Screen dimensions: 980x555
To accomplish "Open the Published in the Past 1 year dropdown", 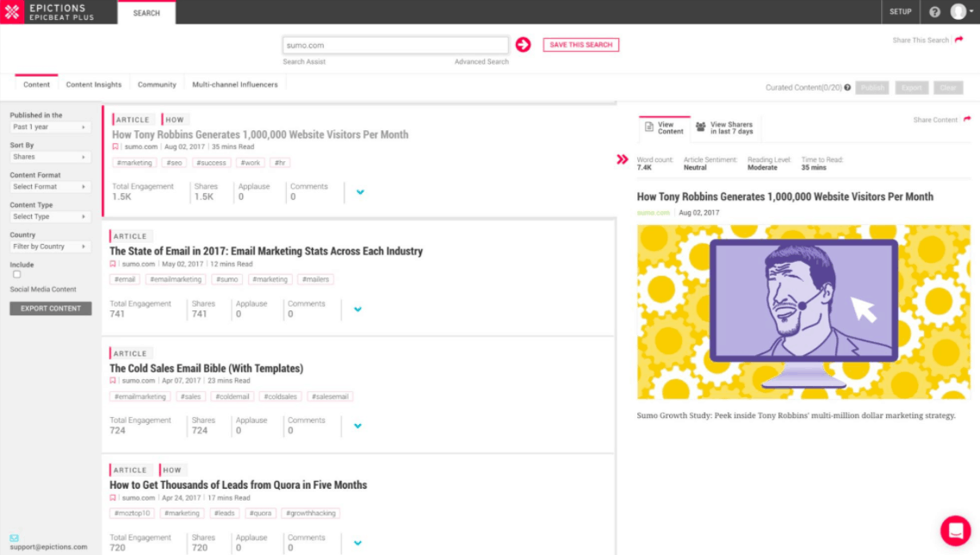I will pyautogui.click(x=49, y=127).
